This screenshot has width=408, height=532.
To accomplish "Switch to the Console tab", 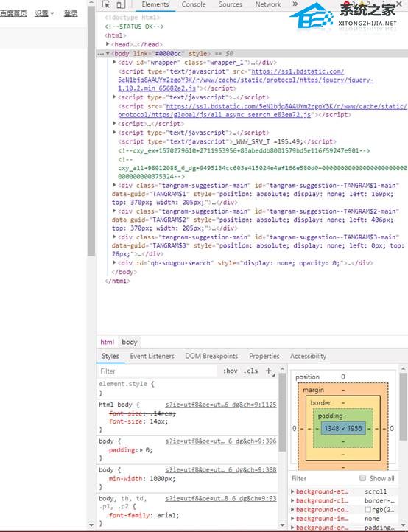I will click(x=194, y=4).
